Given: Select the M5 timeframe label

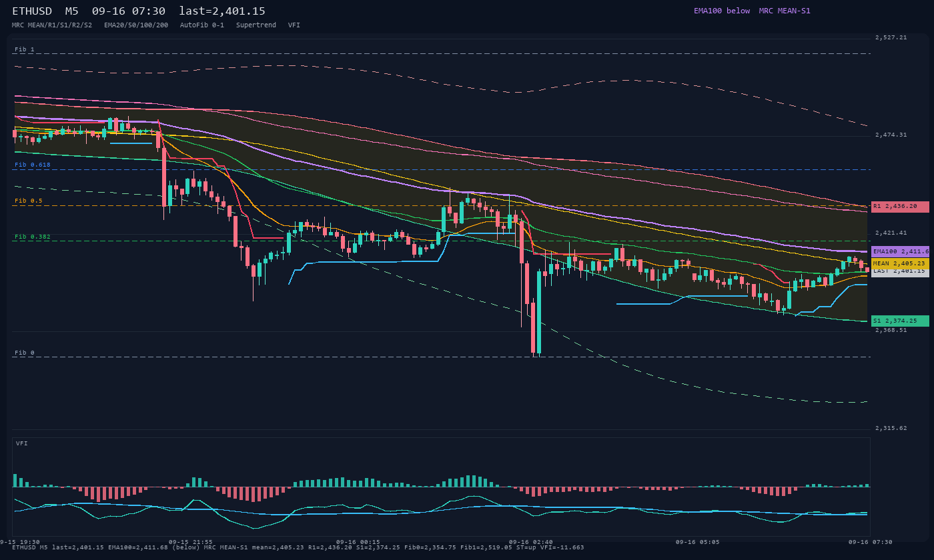Looking at the screenshot, I should pos(71,11).
